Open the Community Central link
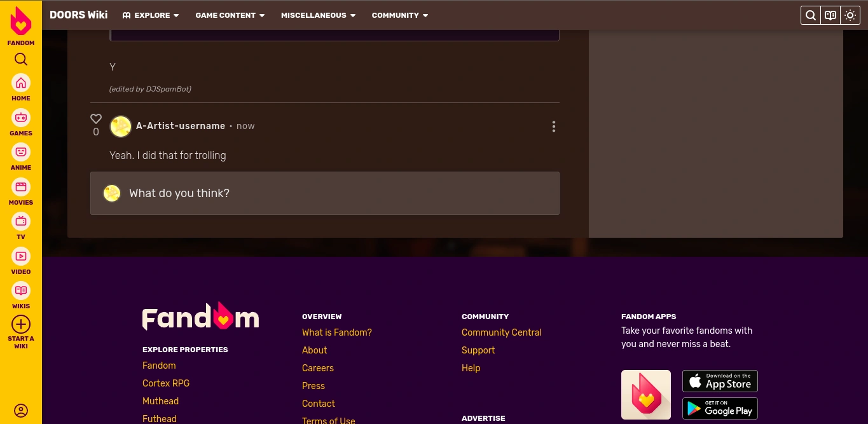The image size is (868, 424). click(x=501, y=332)
